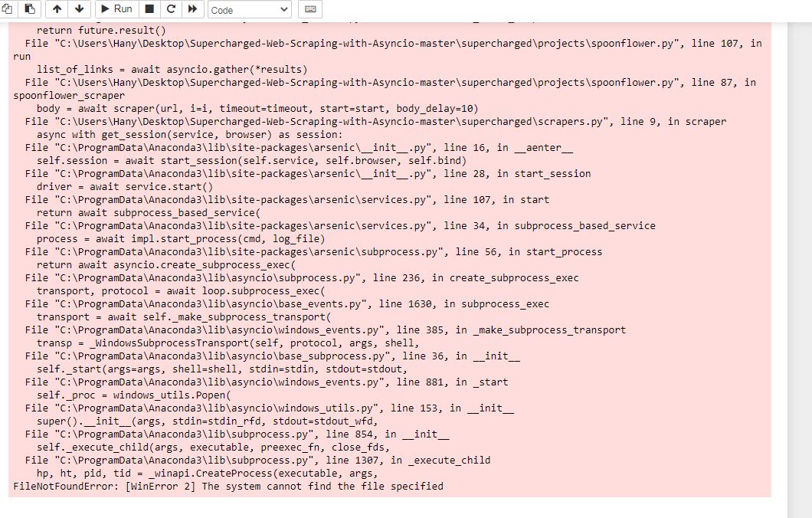Interrupt the kernel with the stop icon
Viewport: 812px width, 518px height.
[x=149, y=8]
